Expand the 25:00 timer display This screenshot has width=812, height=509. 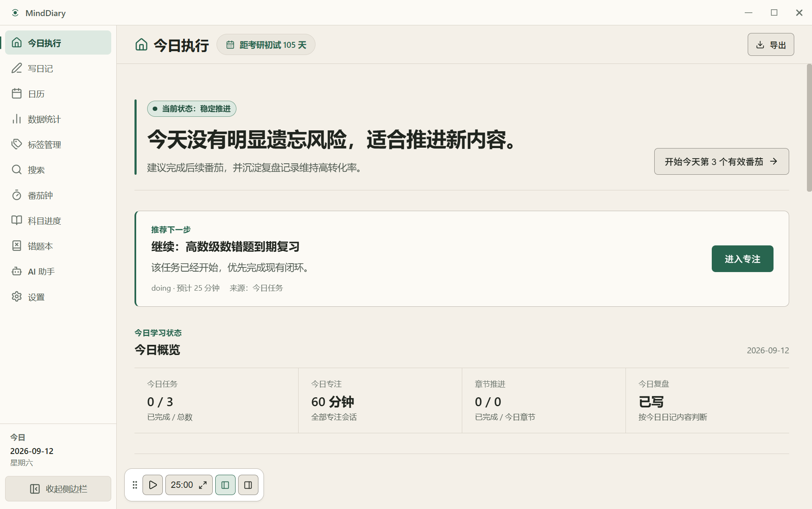click(189, 485)
